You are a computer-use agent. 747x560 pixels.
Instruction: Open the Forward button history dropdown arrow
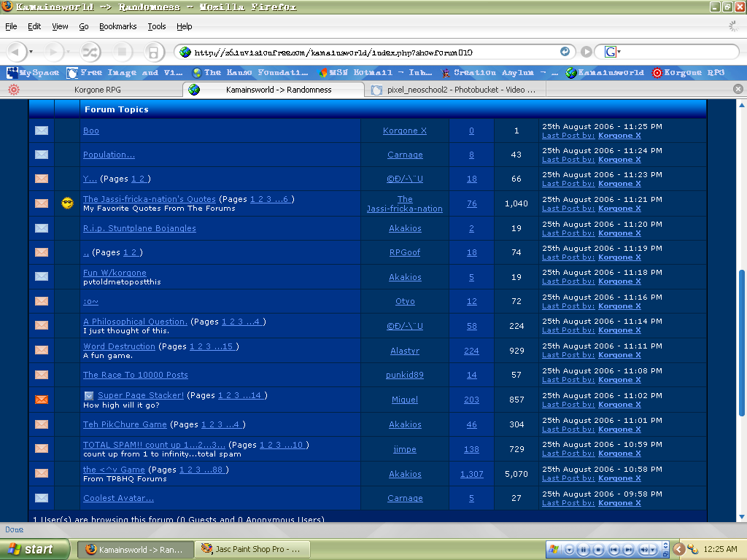[68, 52]
